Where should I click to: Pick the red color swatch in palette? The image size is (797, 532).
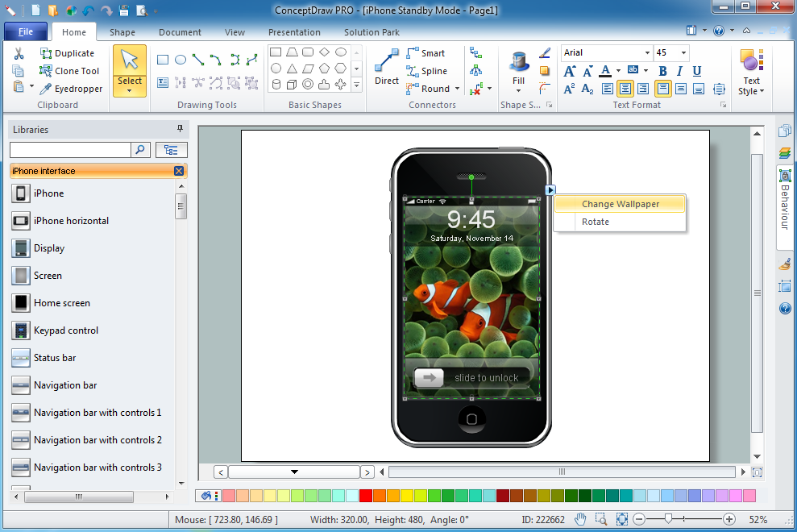coord(365,495)
